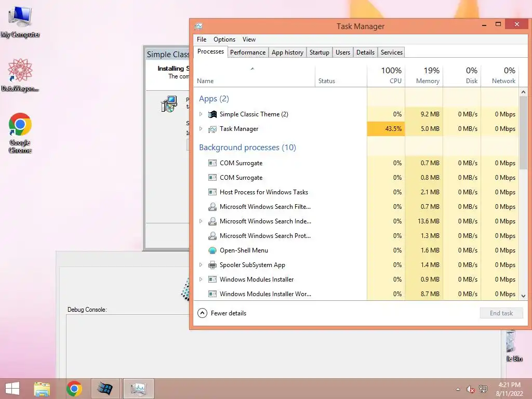Click the process list scroll-up arrow

pyautogui.click(x=523, y=92)
